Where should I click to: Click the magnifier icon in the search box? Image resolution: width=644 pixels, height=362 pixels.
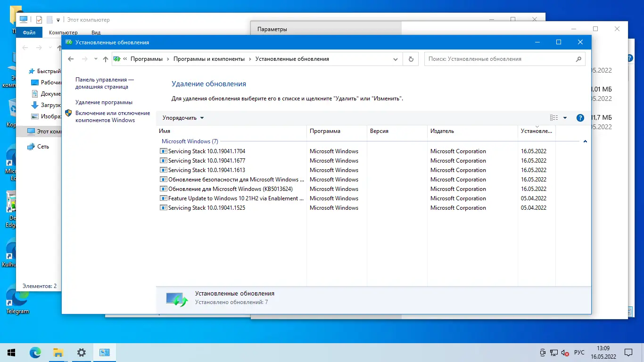point(578,59)
